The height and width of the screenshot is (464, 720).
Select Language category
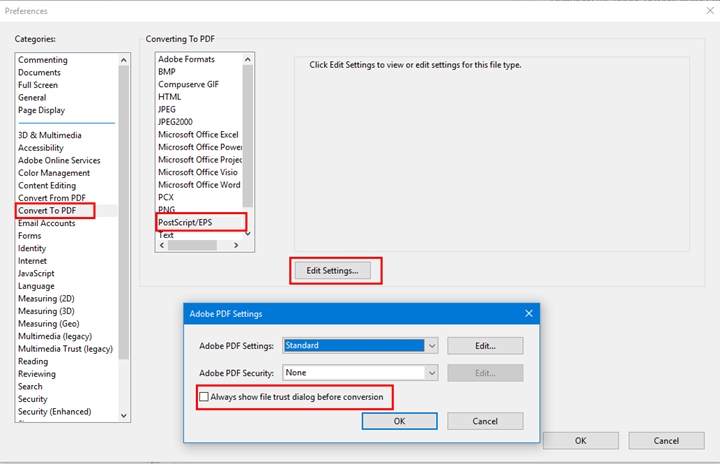[x=36, y=286]
